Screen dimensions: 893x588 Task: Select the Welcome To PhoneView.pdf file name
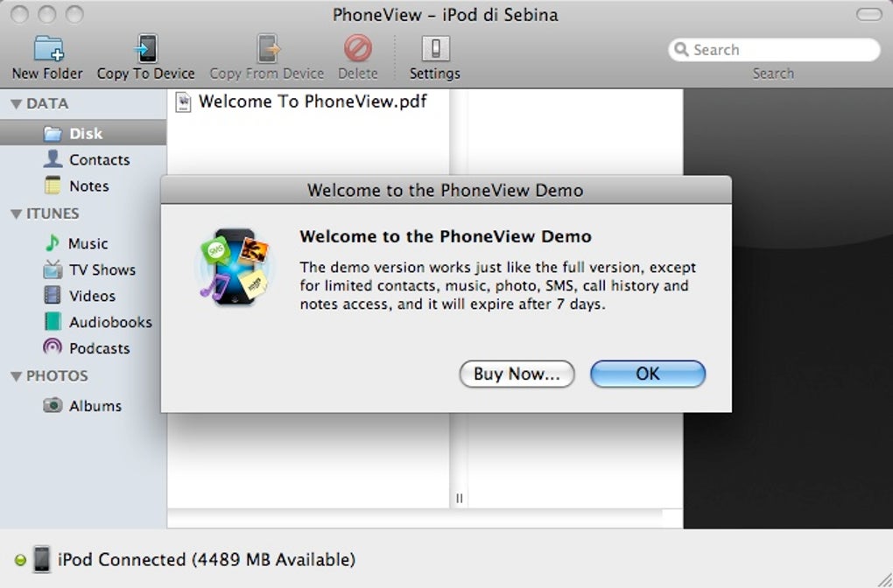(x=313, y=101)
